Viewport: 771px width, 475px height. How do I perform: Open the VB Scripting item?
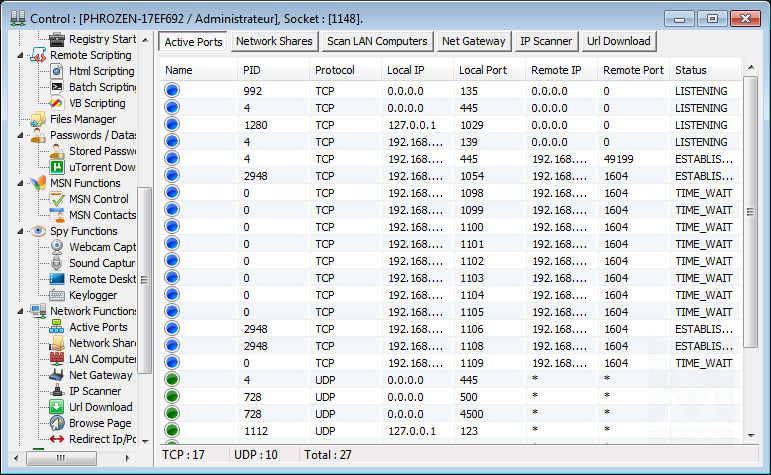tap(96, 103)
